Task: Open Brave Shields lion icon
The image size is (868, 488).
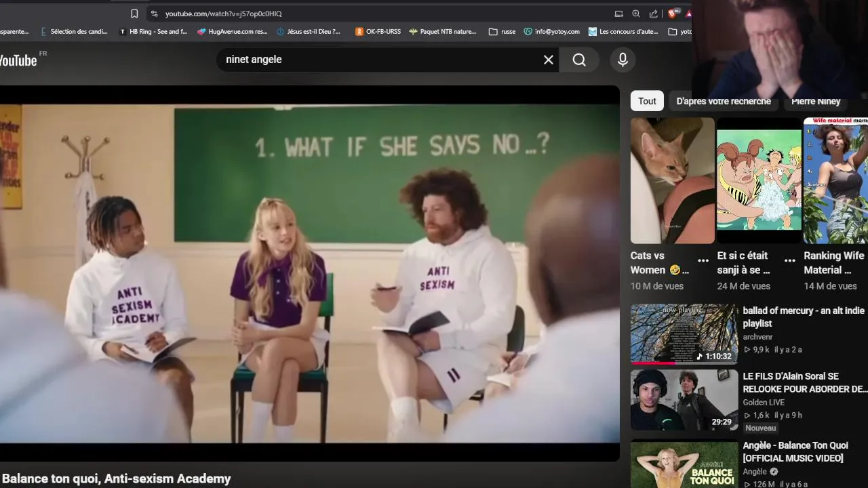Action: pyautogui.click(x=673, y=14)
